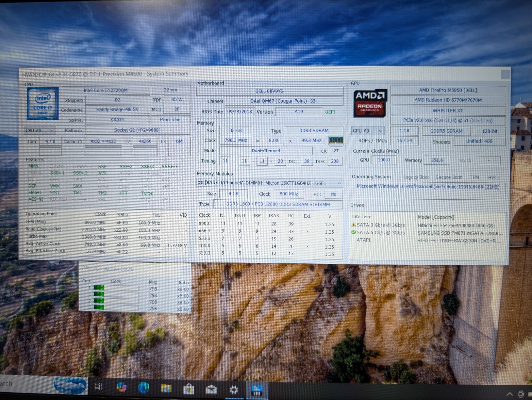Show hidden system tray icons chevron
Image resolution: width=532 pixels, height=400 pixels.
pos(509,394)
